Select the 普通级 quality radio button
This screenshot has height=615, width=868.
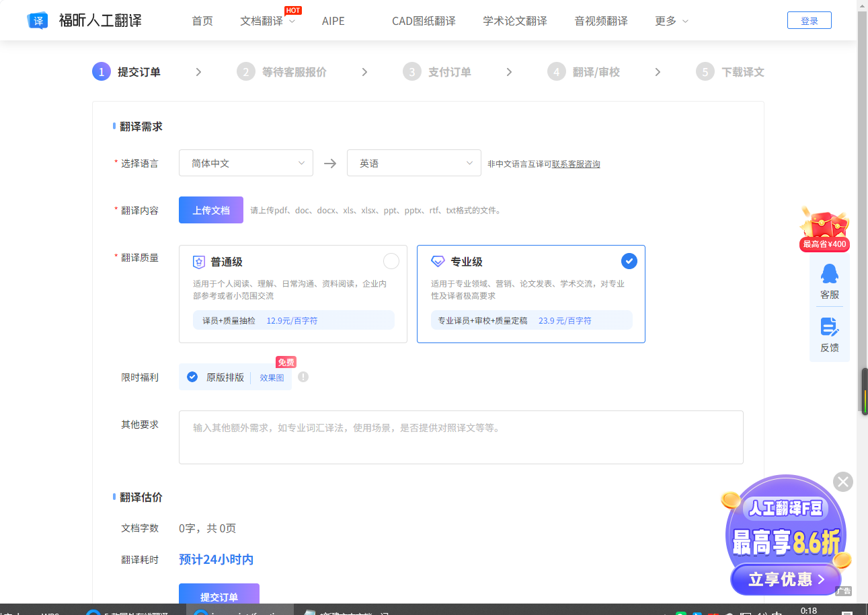pyautogui.click(x=391, y=260)
